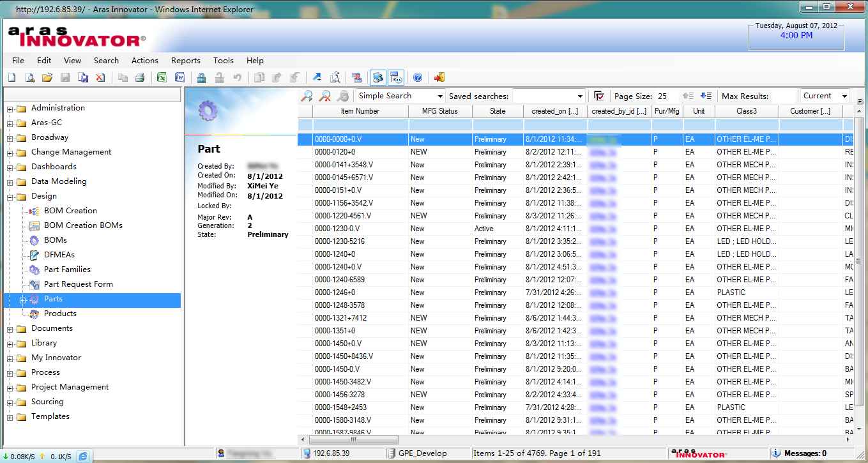Sort by Item Number column header
This screenshot has height=463, width=868.
point(360,111)
